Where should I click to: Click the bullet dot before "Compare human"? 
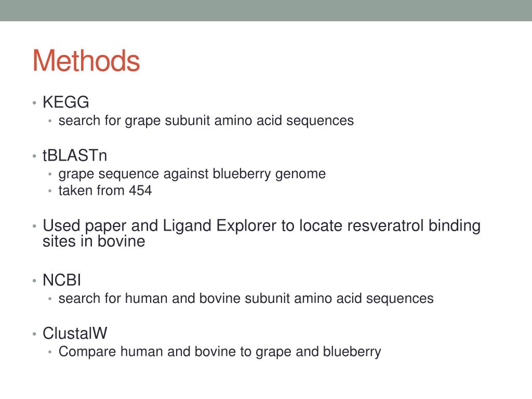pos(49,352)
